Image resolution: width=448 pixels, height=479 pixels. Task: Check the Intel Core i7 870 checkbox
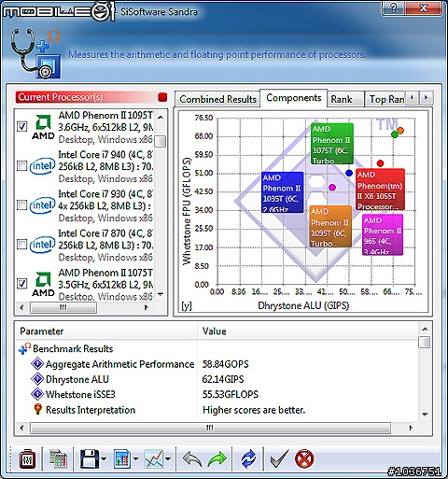(21, 245)
